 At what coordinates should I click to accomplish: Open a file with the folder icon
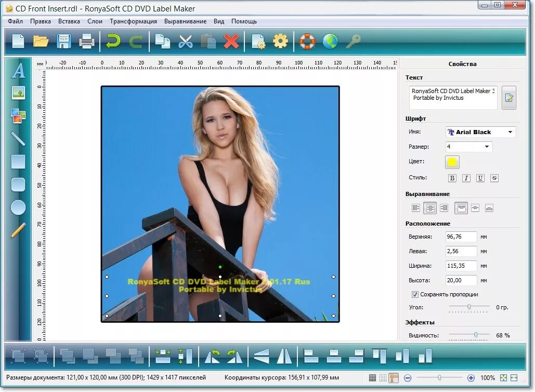(41, 41)
